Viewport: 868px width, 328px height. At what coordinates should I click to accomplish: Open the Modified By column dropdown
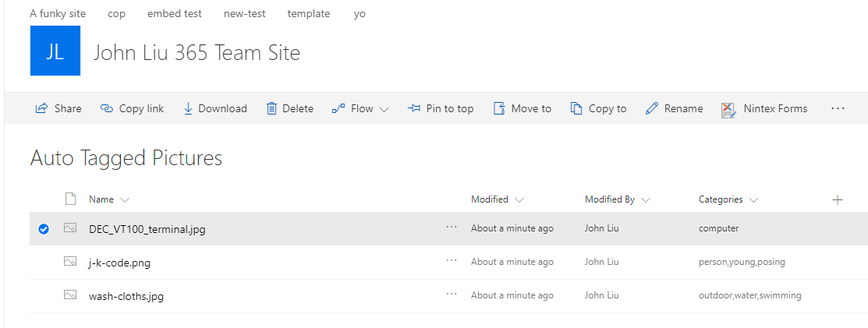point(646,199)
